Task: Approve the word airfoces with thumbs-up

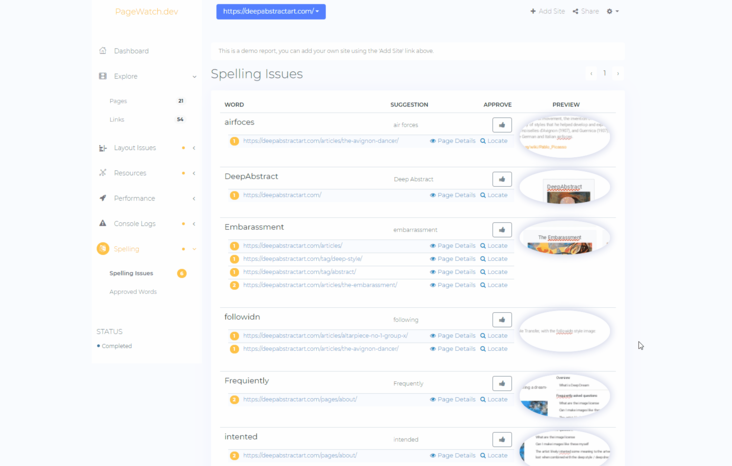Action: pyautogui.click(x=502, y=125)
